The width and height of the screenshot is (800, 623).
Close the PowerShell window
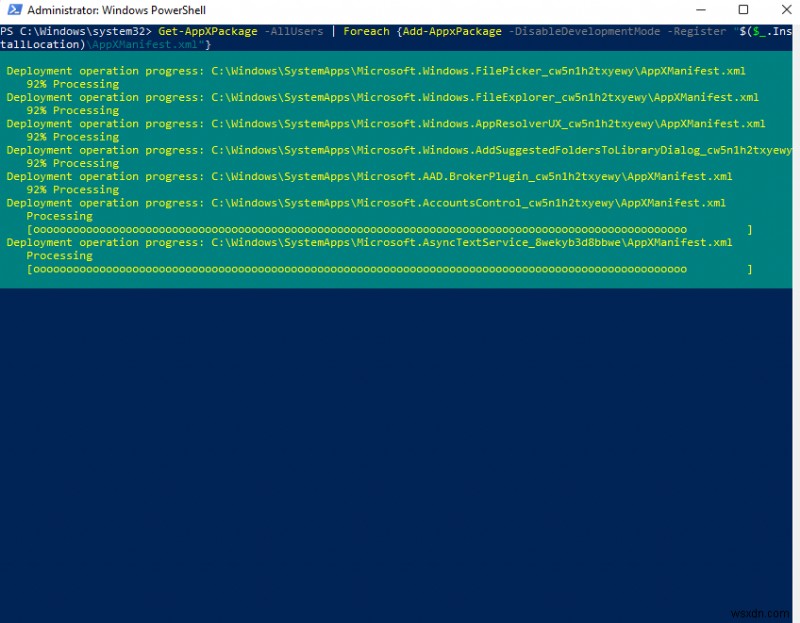pos(785,10)
